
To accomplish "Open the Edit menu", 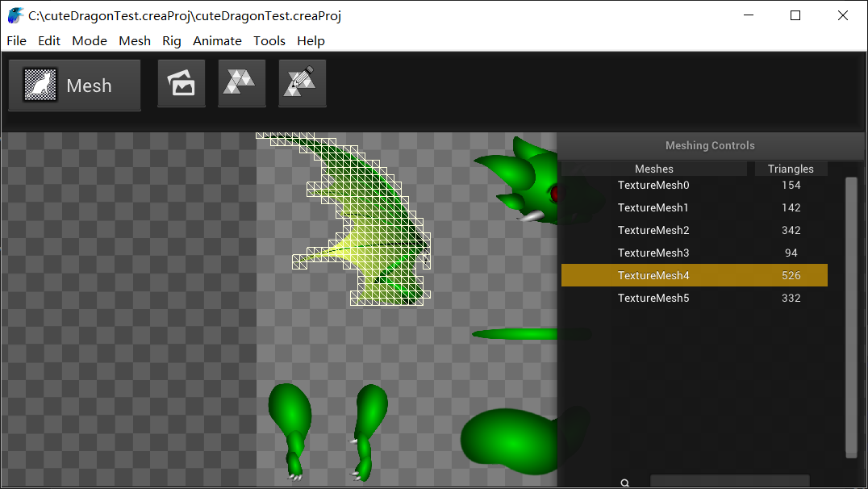I will click(x=49, y=41).
